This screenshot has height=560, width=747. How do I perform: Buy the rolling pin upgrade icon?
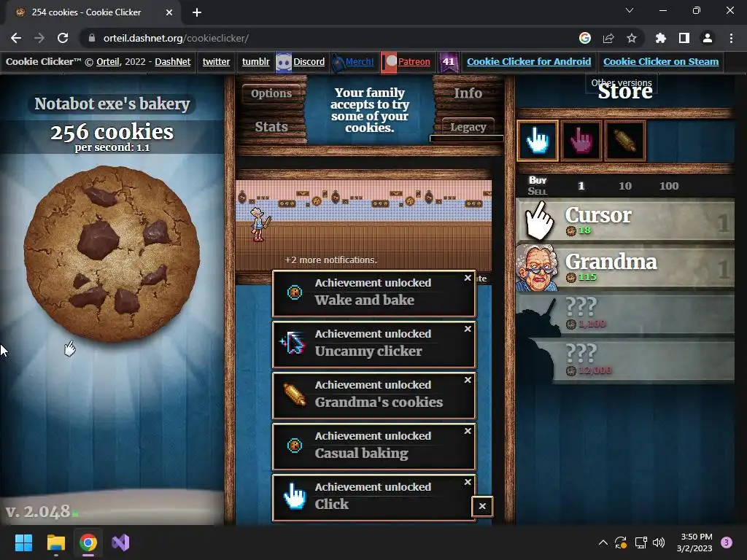pyautogui.click(x=624, y=141)
